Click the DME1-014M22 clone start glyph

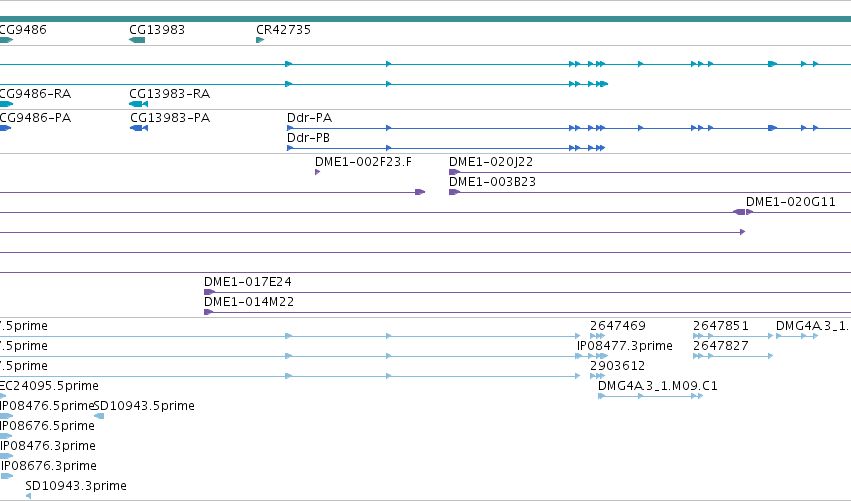click(x=208, y=312)
